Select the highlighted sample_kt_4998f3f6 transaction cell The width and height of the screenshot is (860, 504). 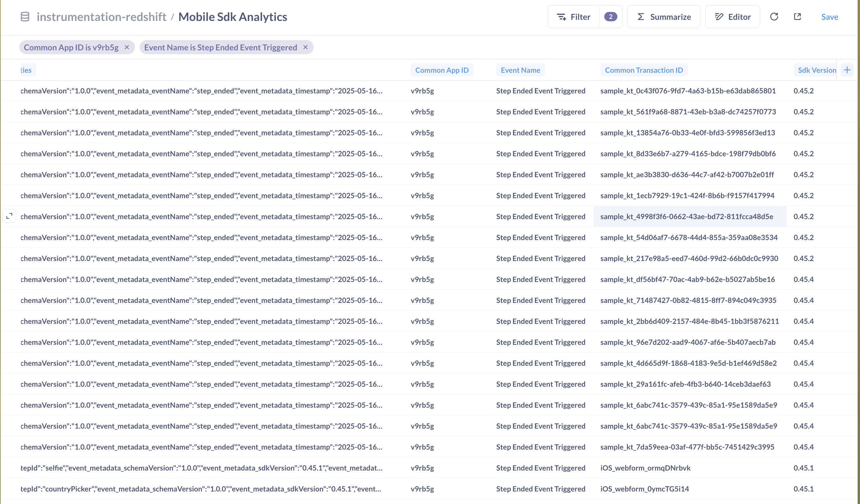tap(690, 216)
